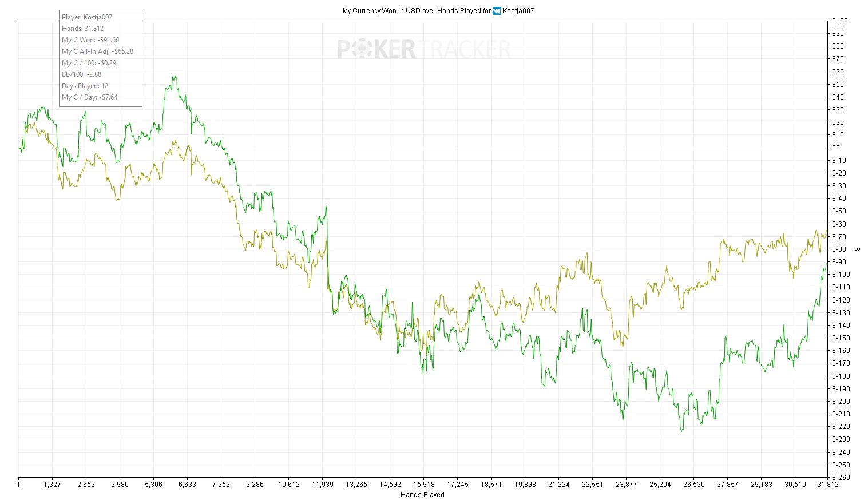Select the x-axis label 18,571
The height and width of the screenshot is (500, 868).
point(491,485)
